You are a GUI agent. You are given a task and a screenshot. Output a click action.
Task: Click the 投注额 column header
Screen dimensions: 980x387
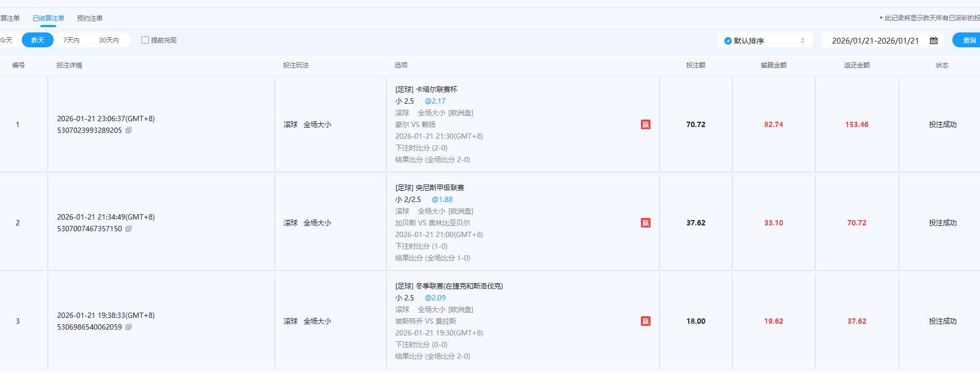696,65
